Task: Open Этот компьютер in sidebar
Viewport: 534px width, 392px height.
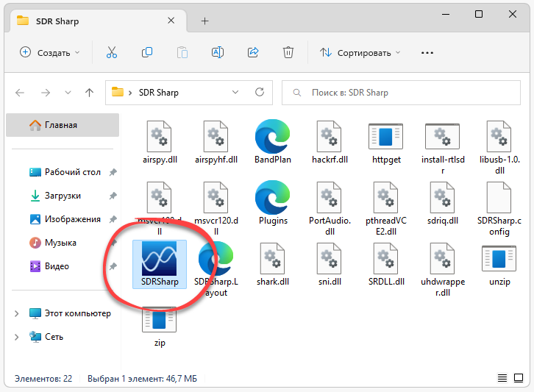Action: tap(78, 313)
